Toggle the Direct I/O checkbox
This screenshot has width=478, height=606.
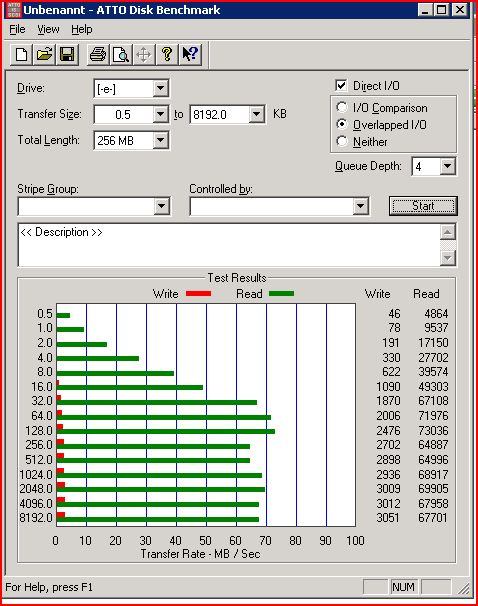pos(341,85)
